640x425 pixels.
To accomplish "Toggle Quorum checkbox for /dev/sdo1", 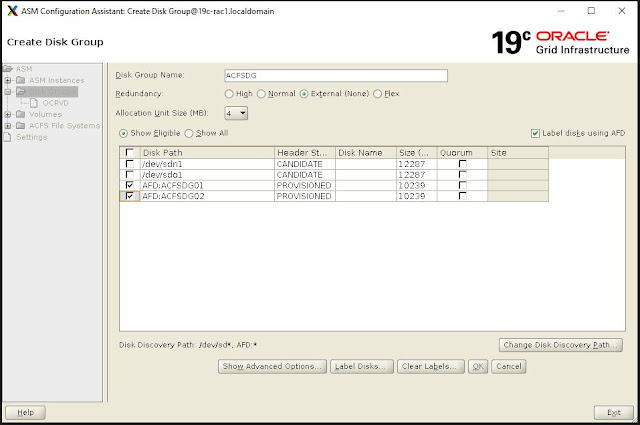I will coord(462,175).
